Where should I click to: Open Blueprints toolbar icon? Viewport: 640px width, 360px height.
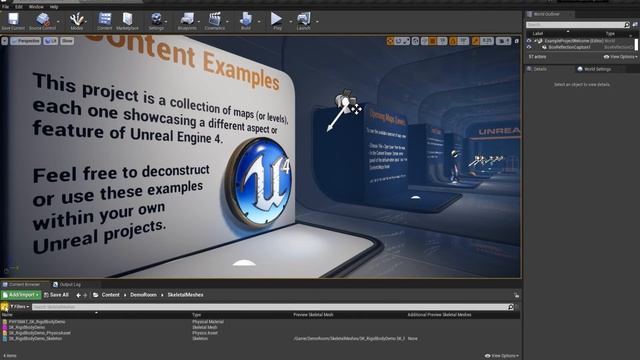[x=187, y=21]
